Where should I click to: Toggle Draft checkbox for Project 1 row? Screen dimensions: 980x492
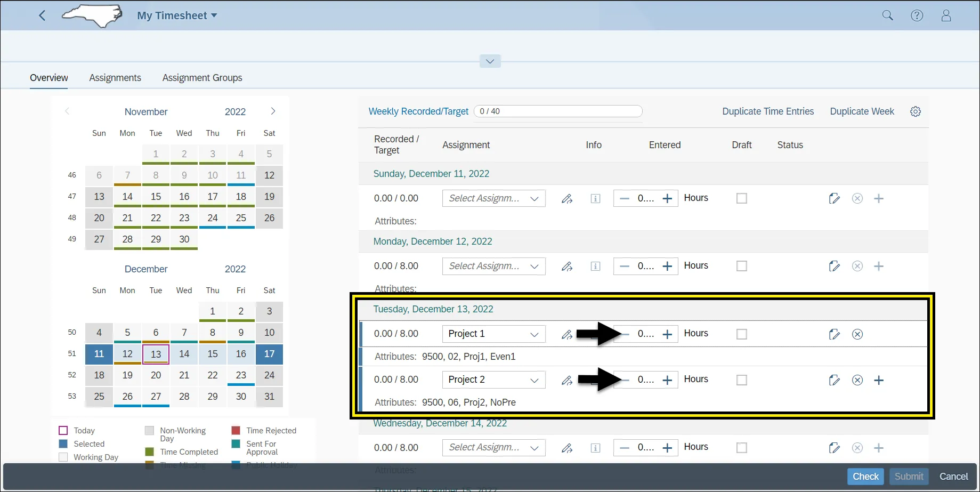click(x=741, y=334)
